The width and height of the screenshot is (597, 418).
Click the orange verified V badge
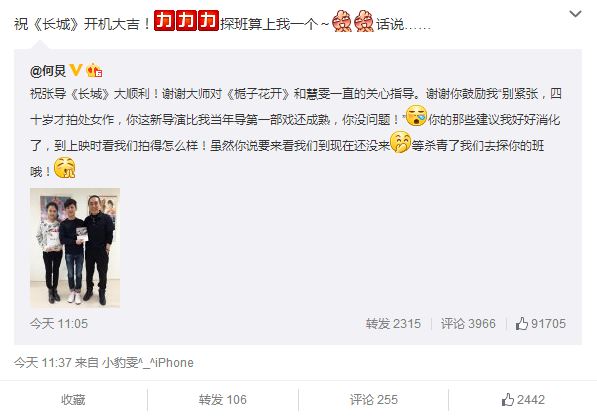click(x=76, y=70)
